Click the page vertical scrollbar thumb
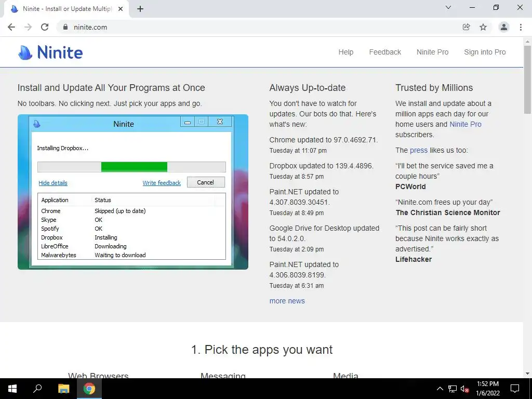The height and width of the screenshot is (399, 532). pos(527,79)
